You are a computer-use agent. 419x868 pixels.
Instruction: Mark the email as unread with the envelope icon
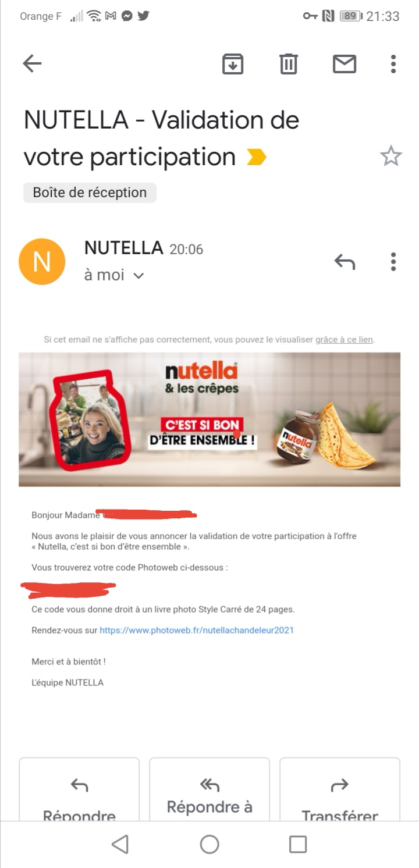coord(345,63)
